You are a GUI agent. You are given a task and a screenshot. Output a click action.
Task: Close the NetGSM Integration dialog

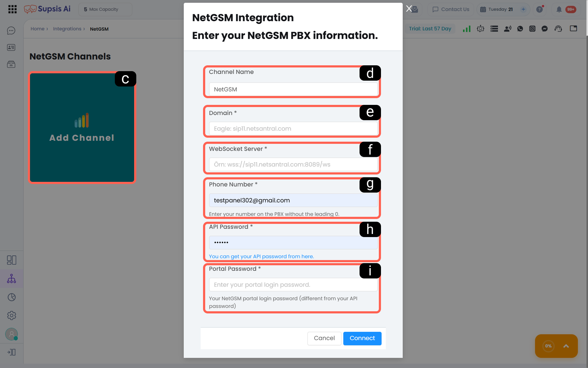(x=409, y=9)
